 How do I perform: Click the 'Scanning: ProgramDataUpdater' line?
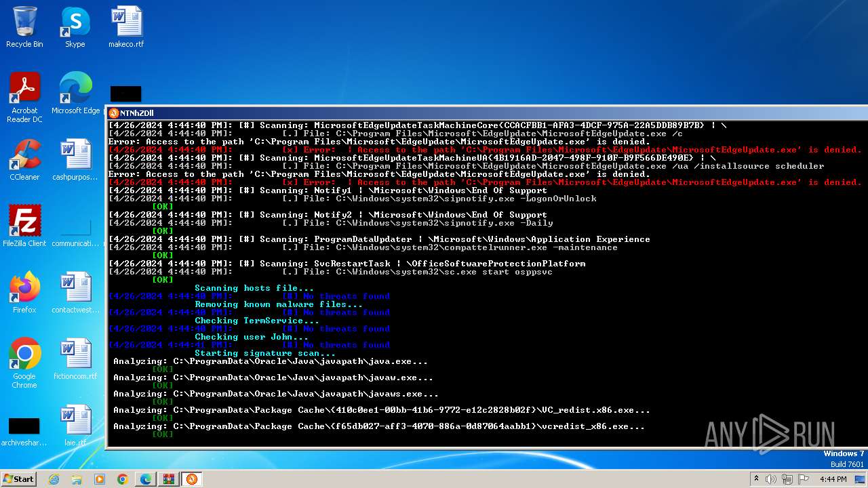click(x=380, y=239)
